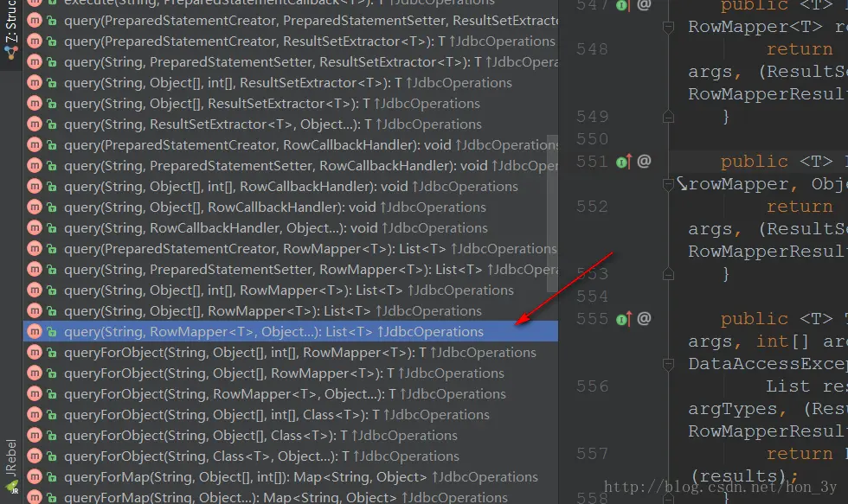Click method icon of query(String, Object[], int[], ResultSetExtractor<T>) row
The image size is (848, 504).
point(35,83)
